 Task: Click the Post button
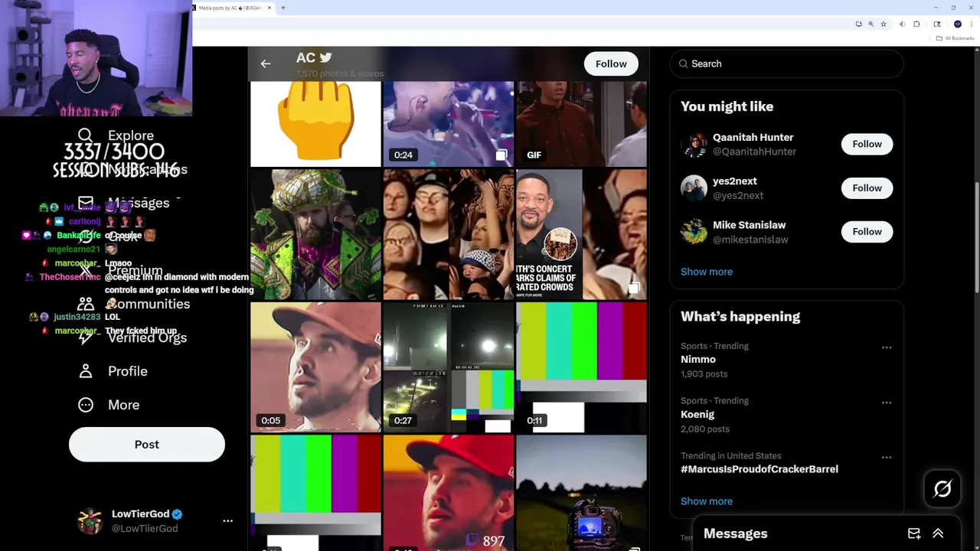coord(147,445)
